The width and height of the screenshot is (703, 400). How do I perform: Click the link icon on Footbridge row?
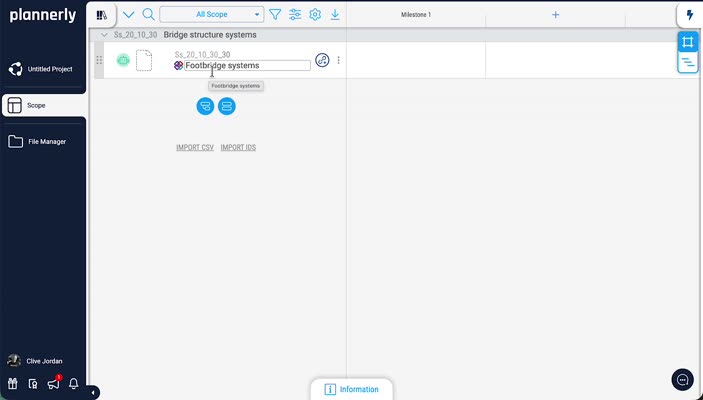(x=322, y=60)
